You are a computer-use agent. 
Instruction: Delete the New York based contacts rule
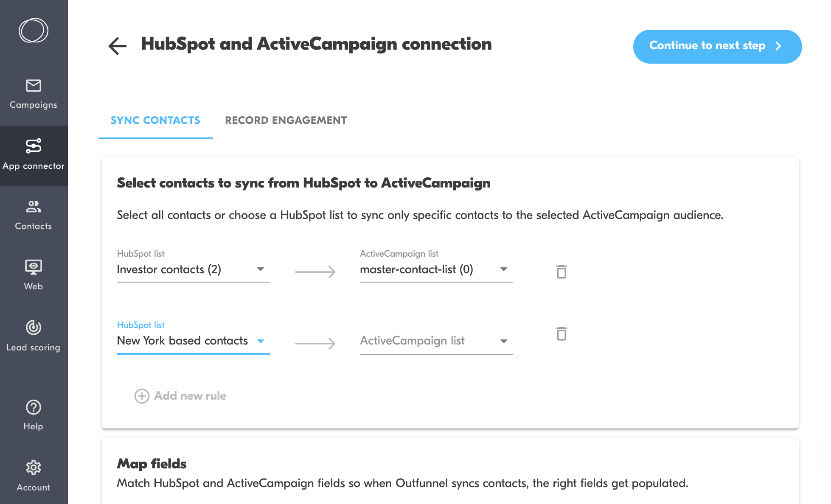[x=561, y=333]
